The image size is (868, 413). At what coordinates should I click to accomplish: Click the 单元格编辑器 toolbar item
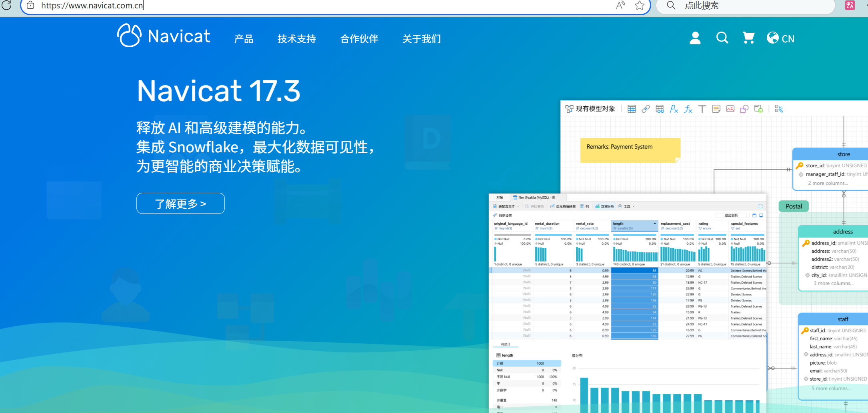coord(563,206)
